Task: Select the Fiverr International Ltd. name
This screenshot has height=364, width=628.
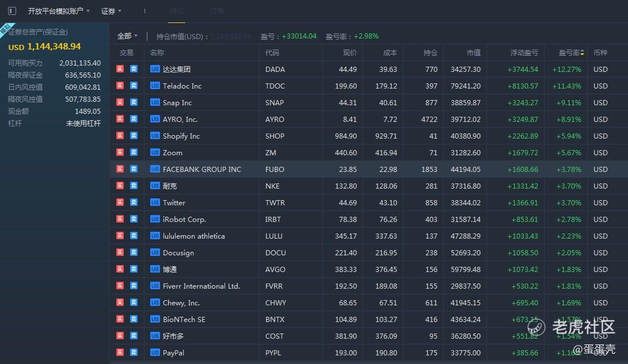Action: pos(201,286)
